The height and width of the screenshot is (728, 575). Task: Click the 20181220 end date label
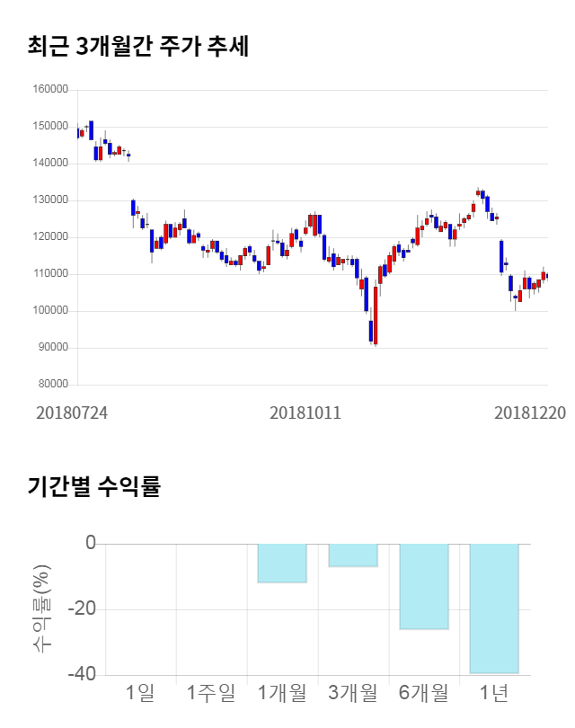tap(530, 413)
